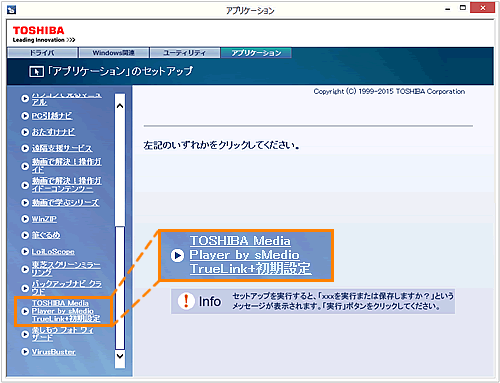This screenshot has width=500, height=383.
Task: Click the cursor icon in the setup header
Action: pyautogui.click(x=36, y=71)
